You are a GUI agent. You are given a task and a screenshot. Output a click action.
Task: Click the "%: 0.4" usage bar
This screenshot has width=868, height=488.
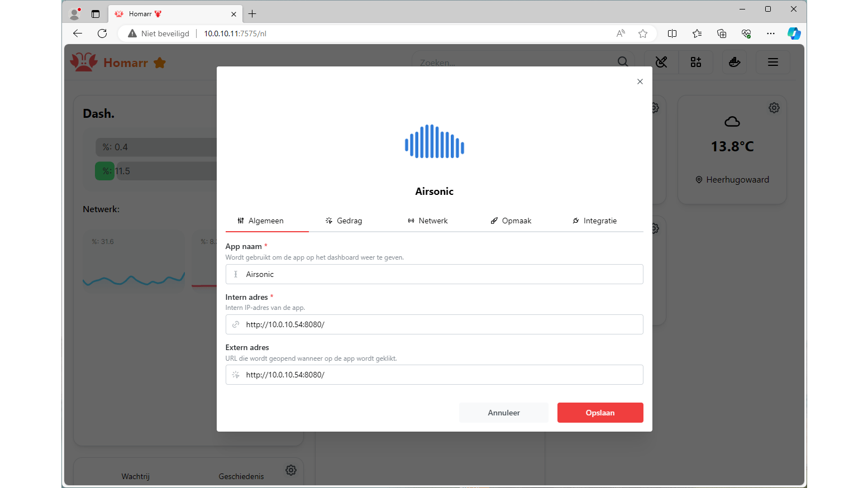[156, 147]
